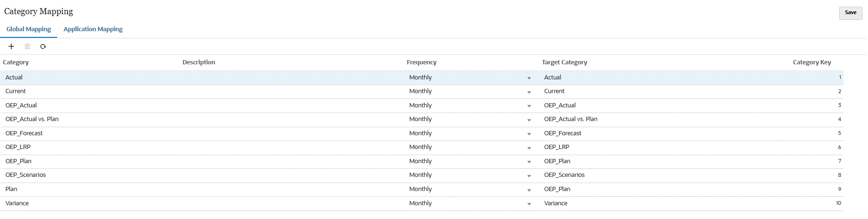Click Target Category cell showing OEP_Forecast

(563, 133)
